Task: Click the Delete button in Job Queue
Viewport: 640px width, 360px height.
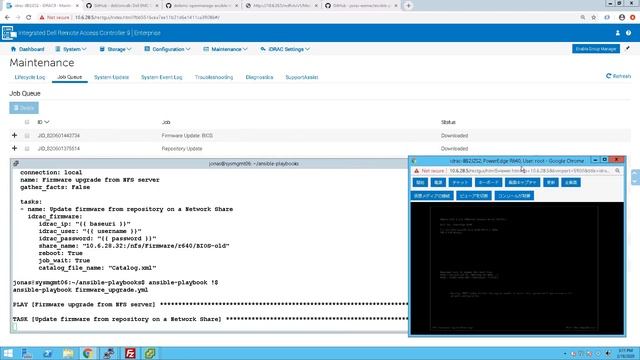Action: coord(24,108)
